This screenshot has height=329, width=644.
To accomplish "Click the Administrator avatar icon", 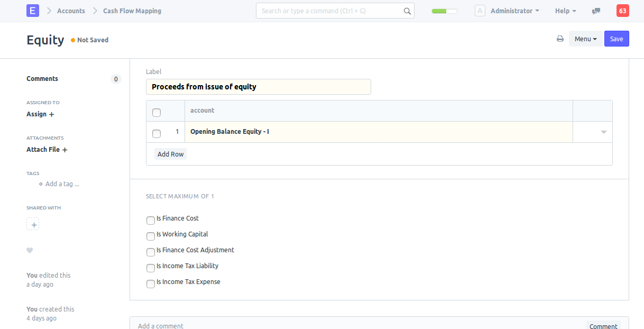I will [x=480, y=11].
